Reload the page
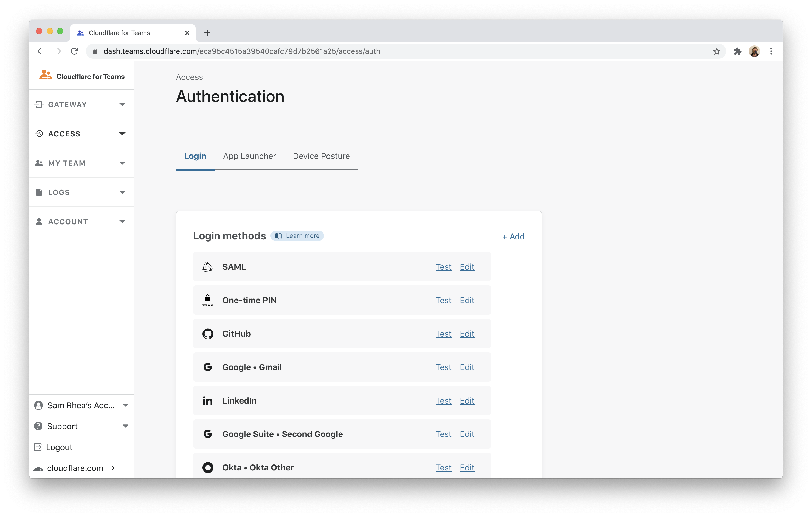Viewport: 812px width, 517px height. click(x=75, y=51)
